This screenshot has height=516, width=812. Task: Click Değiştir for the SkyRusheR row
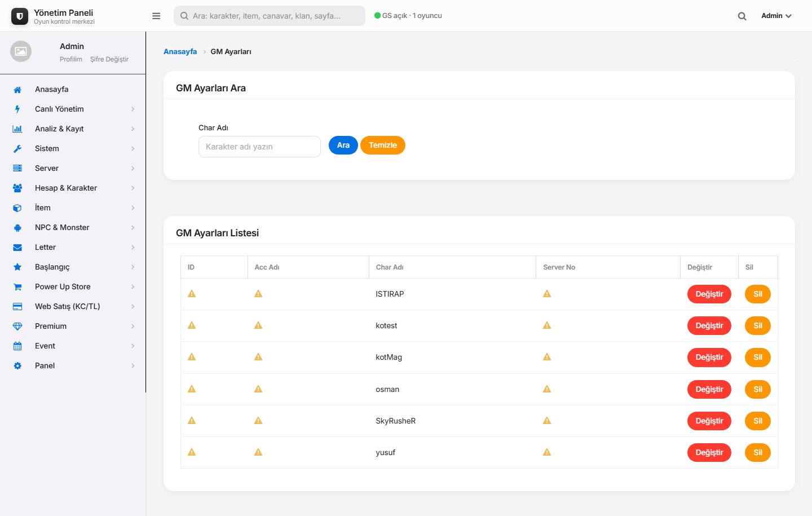(709, 421)
